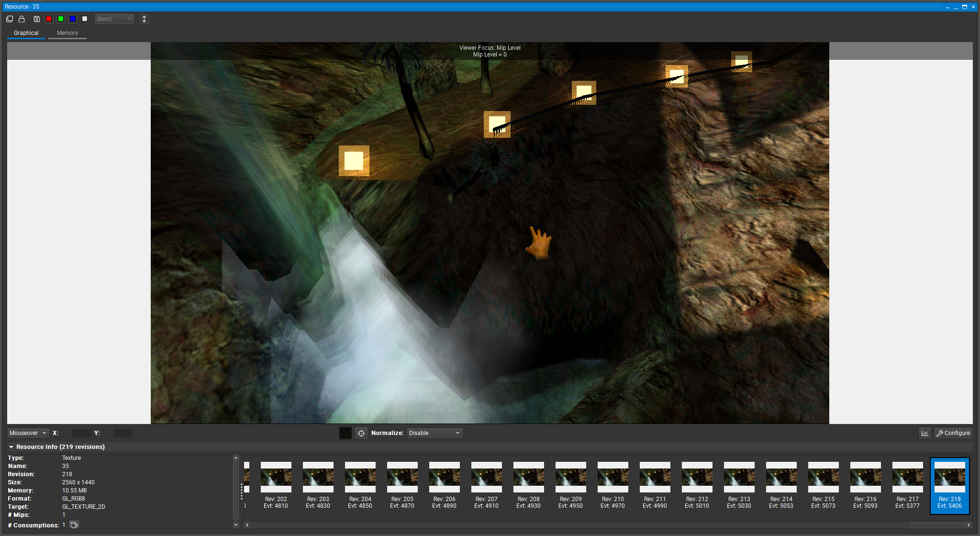Image resolution: width=980 pixels, height=536 pixels.
Task: Select the Rev: 215 thumbnail
Action: coord(824,485)
